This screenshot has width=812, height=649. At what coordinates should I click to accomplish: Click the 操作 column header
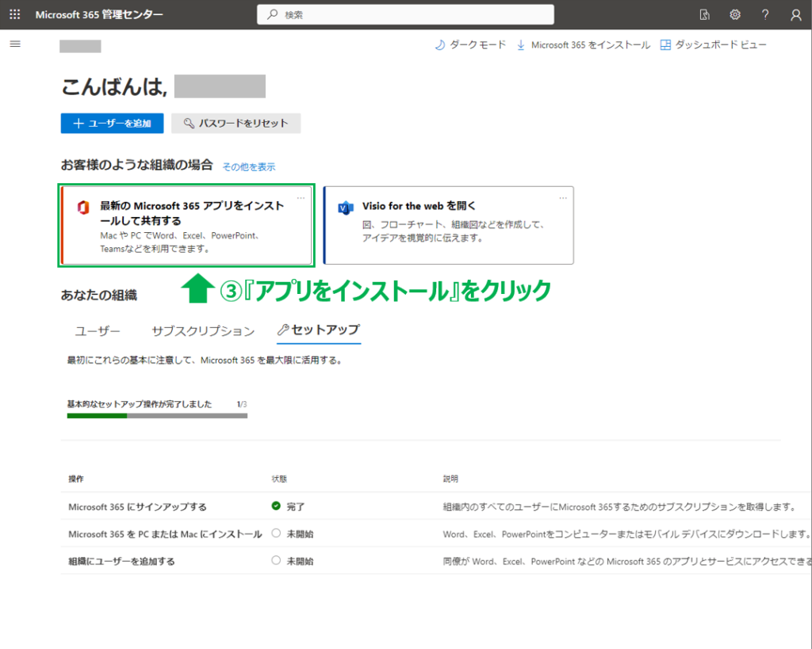[76, 479]
